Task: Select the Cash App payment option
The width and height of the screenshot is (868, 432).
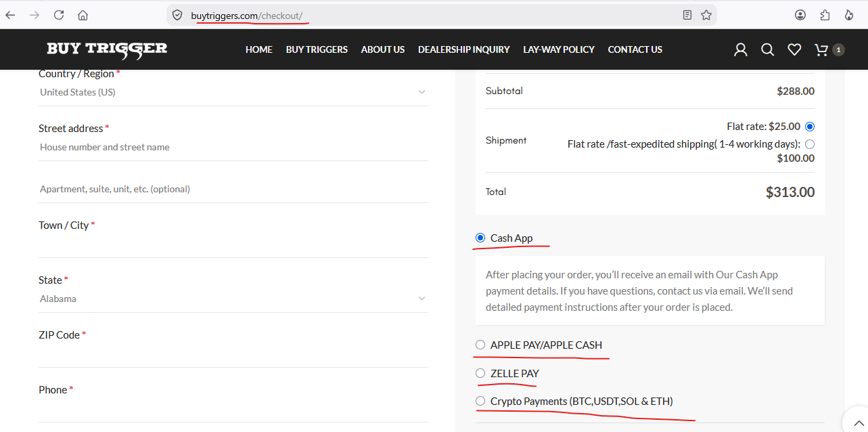Action: coord(480,238)
